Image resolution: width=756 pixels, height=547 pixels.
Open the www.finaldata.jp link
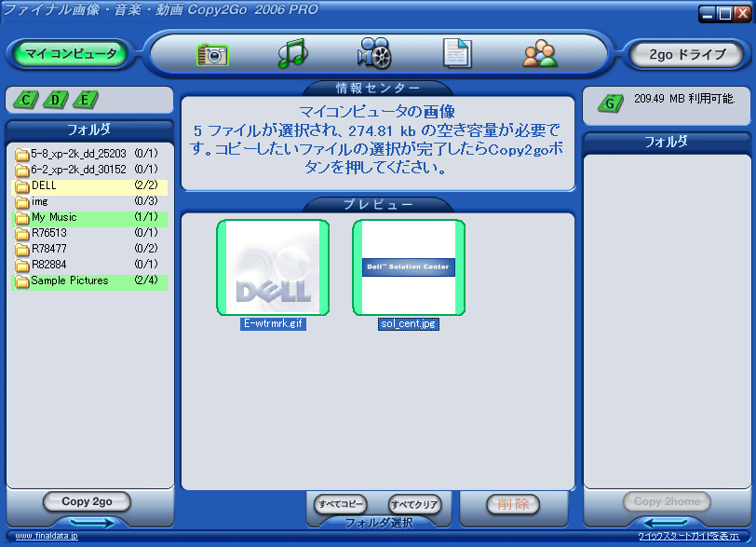tap(47, 536)
